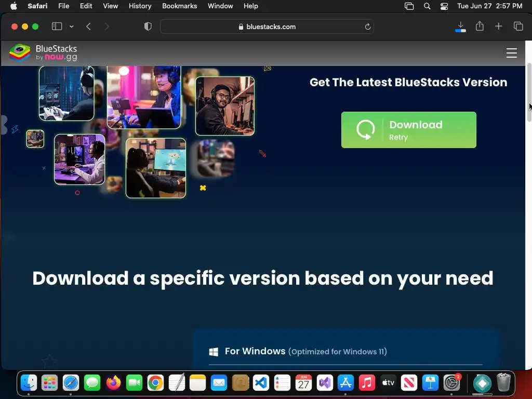The image size is (532, 399).
Task: Open the Bookmarks menu
Action: click(x=179, y=6)
